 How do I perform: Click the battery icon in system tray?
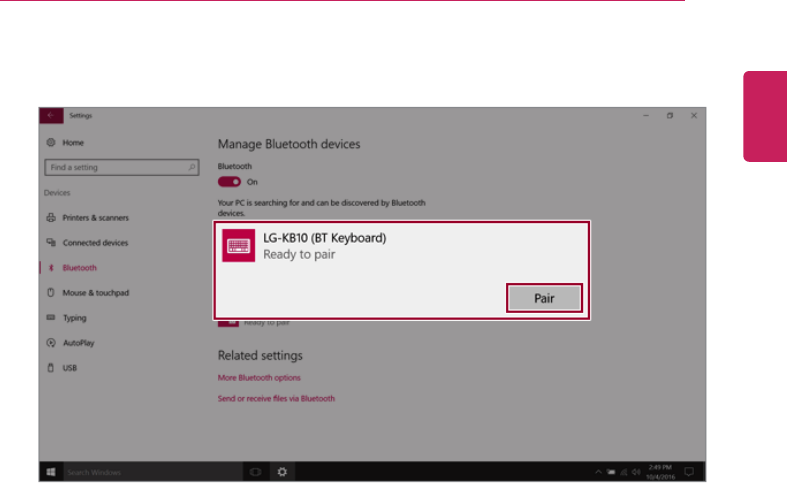tap(611, 472)
